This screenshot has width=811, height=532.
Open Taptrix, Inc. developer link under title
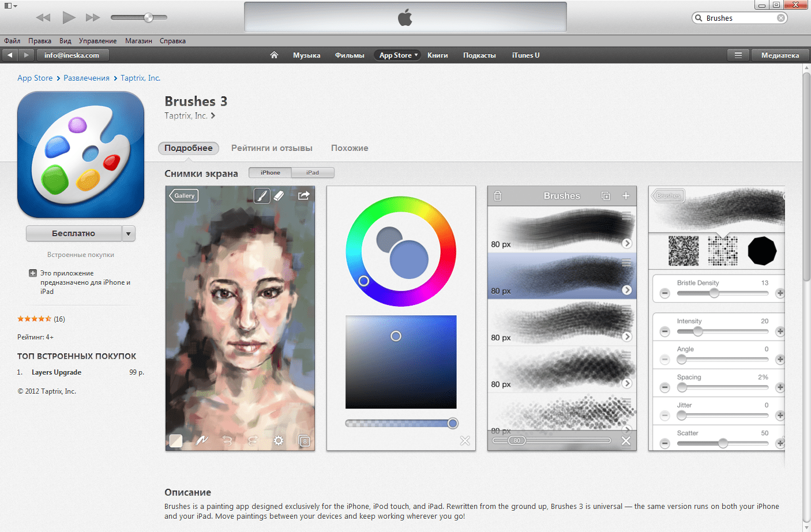190,116
